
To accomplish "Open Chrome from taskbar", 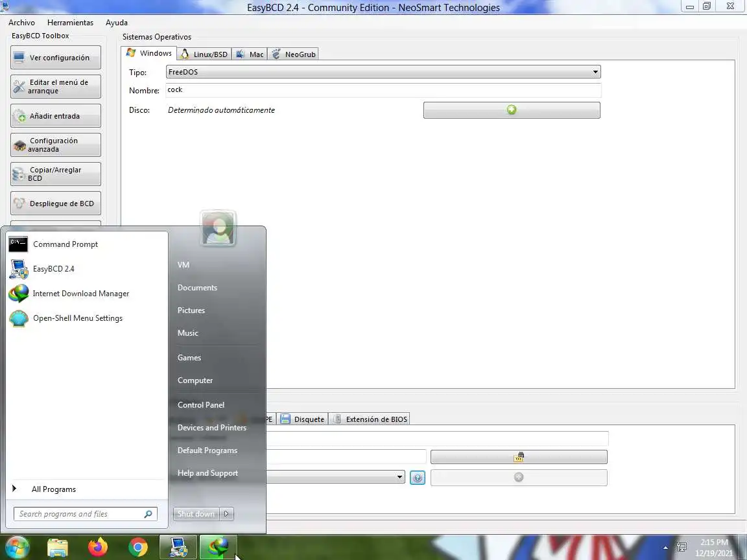I will tap(137, 548).
